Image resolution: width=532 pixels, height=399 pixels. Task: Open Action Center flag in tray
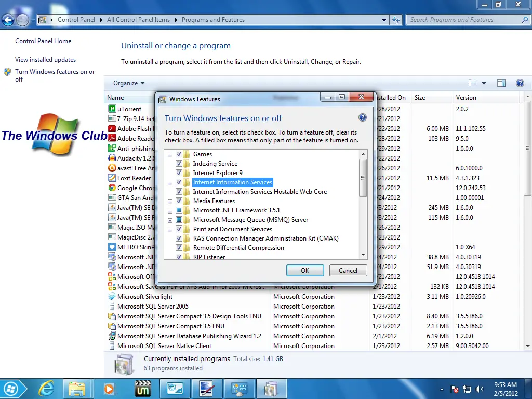454,389
